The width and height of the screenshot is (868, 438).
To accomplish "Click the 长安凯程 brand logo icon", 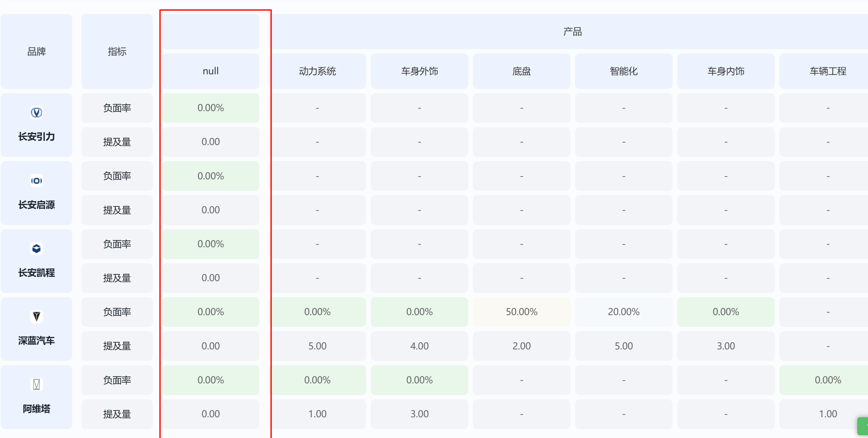I will coord(36,249).
